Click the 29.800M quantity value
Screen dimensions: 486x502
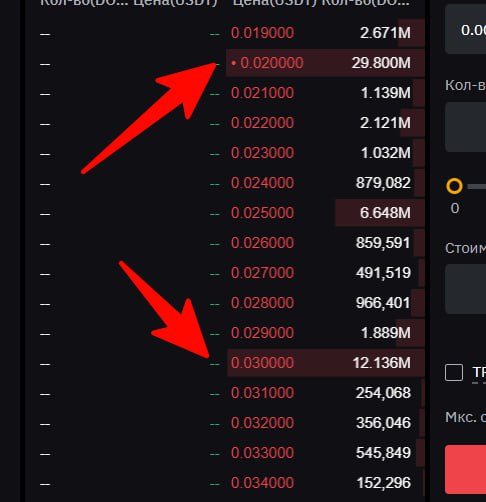[381, 63]
